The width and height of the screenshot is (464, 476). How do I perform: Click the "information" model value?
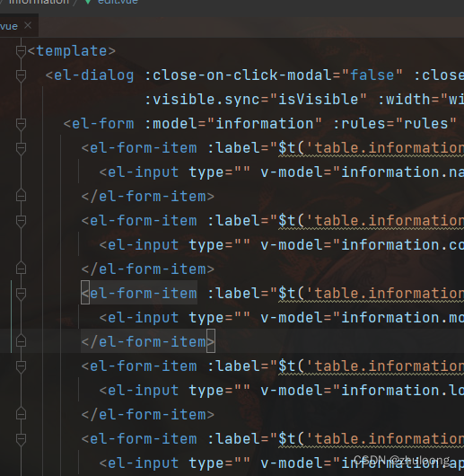coord(265,124)
